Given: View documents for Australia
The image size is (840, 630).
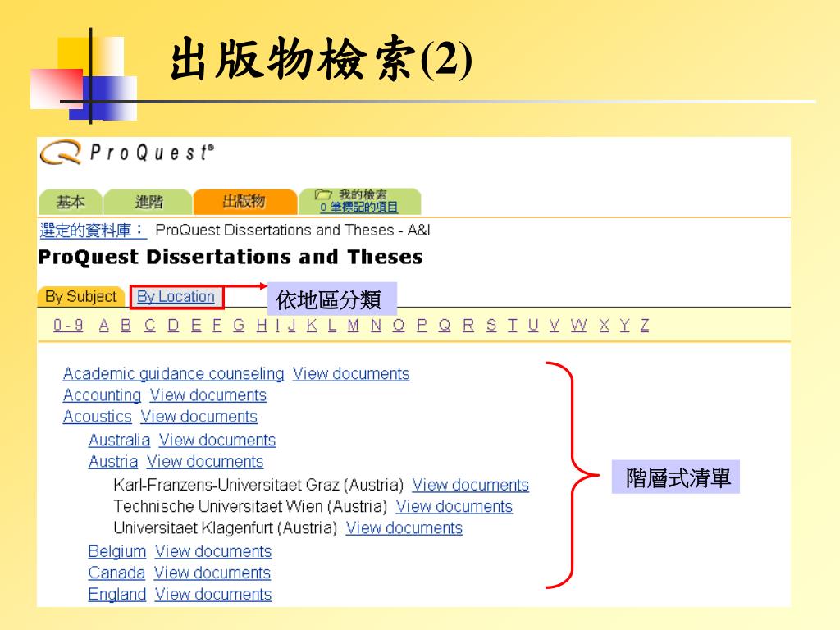Looking at the screenshot, I should (217, 441).
